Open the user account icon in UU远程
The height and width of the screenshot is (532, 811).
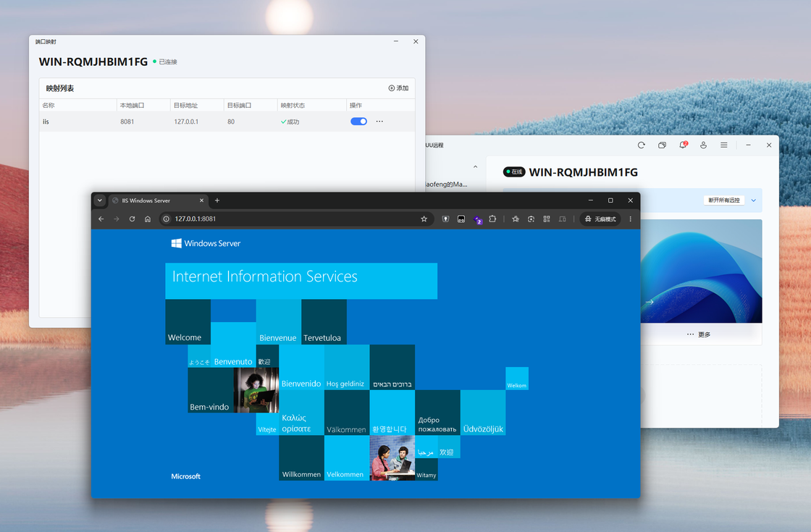[703, 145]
